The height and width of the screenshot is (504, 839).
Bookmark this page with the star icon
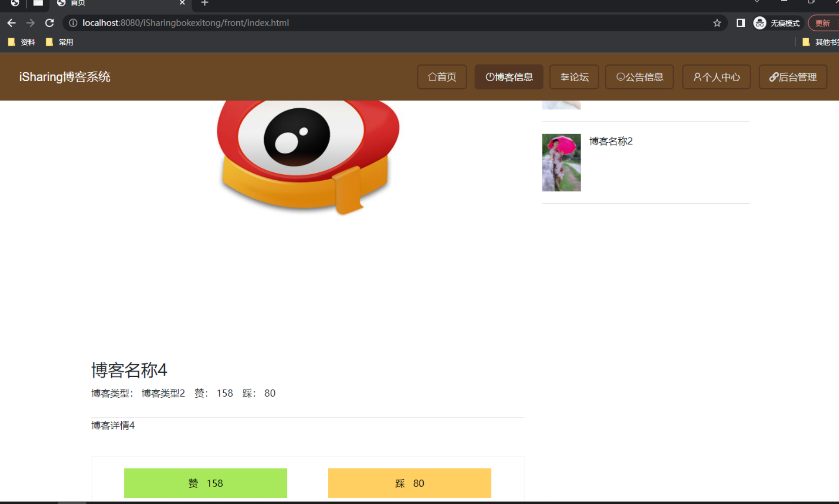pos(717,23)
